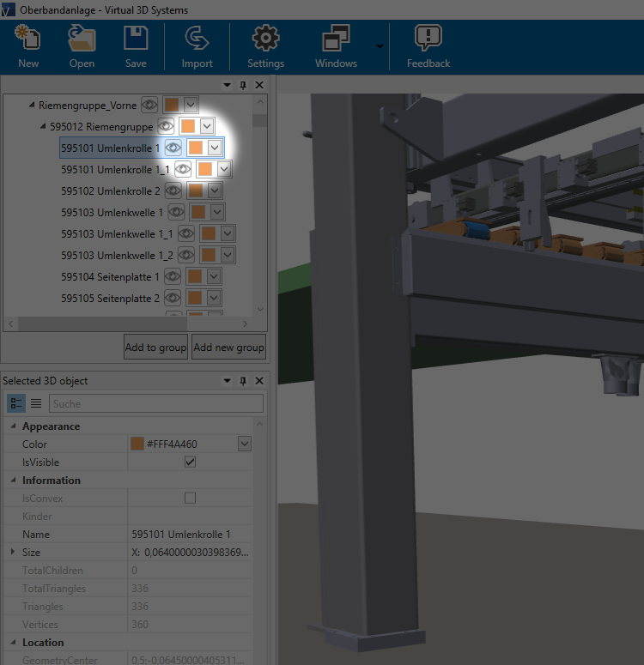
Task: Toggle visibility of 595103 Umlenkwelle 1
Action: coord(176,212)
